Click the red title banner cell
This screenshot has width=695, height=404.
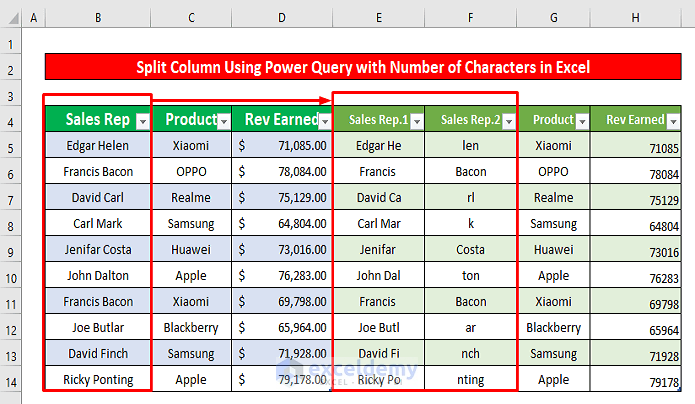363,68
